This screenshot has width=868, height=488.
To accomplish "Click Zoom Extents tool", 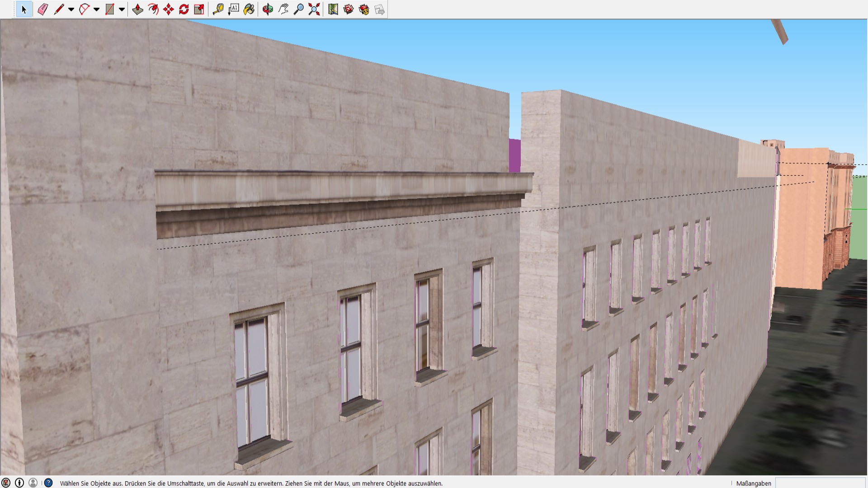I will (x=314, y=9).
